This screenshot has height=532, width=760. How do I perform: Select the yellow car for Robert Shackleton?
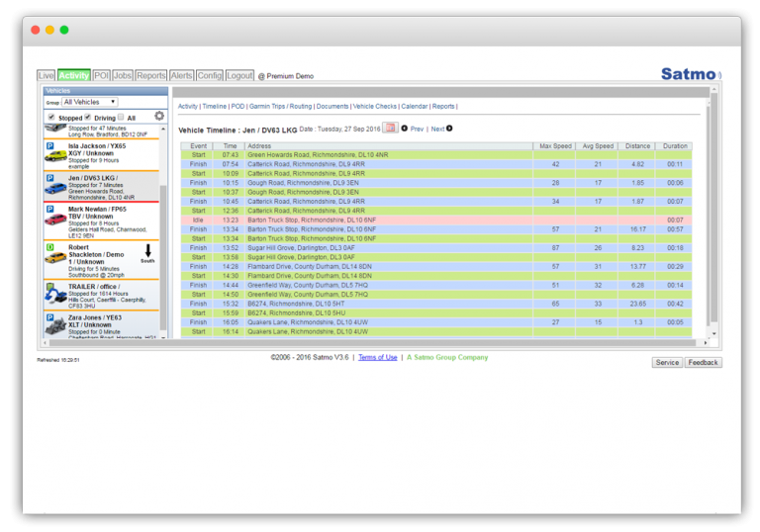(x=55, y=258)
